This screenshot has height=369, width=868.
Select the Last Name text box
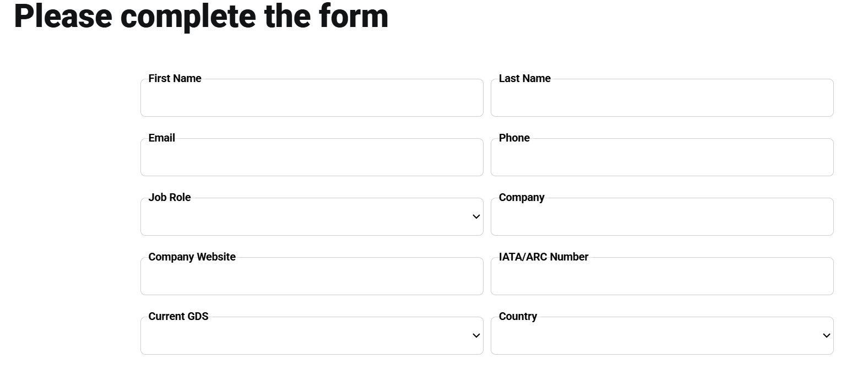click(x=661, y=98)
